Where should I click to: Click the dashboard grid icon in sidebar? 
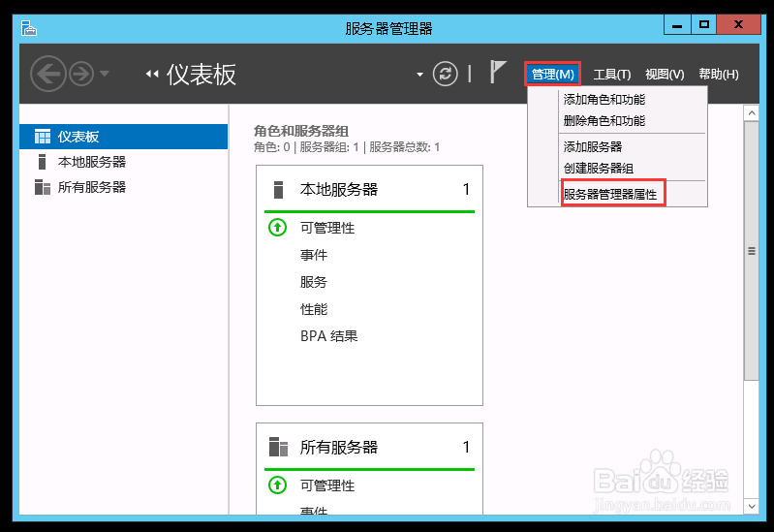(43, 137)
